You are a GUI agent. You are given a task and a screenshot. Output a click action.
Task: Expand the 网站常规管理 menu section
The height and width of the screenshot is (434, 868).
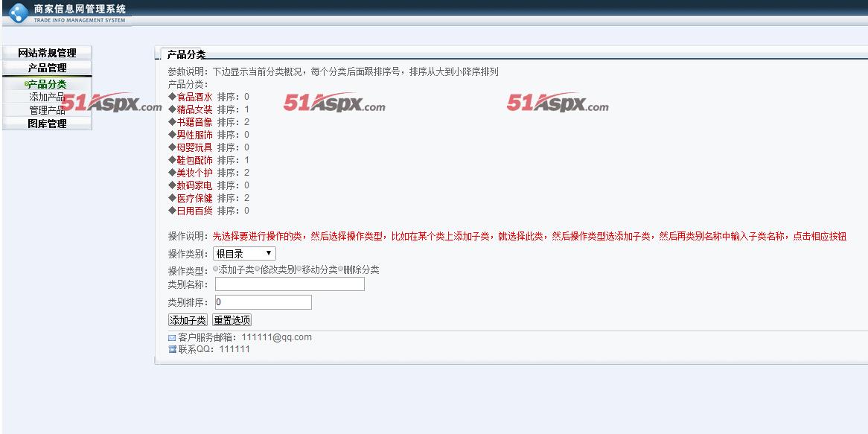pos(47,53)
